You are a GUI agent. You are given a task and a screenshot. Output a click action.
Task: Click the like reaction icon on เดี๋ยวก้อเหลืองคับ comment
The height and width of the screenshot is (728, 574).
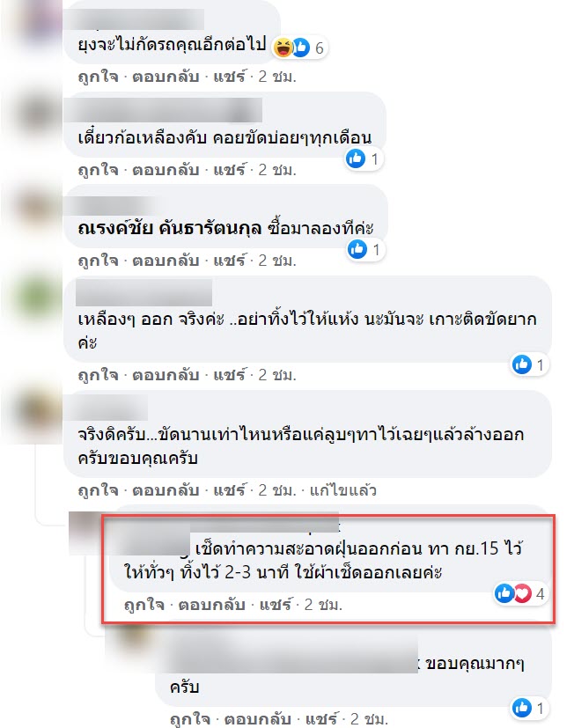click(356, 158)
